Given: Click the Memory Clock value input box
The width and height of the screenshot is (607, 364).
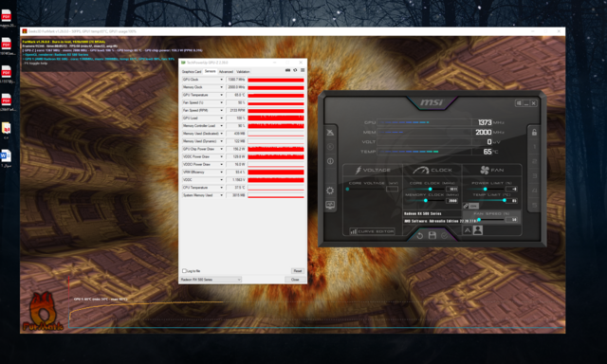Looking at the screenshot, I should pyautogui.click(x=452, y=201).
